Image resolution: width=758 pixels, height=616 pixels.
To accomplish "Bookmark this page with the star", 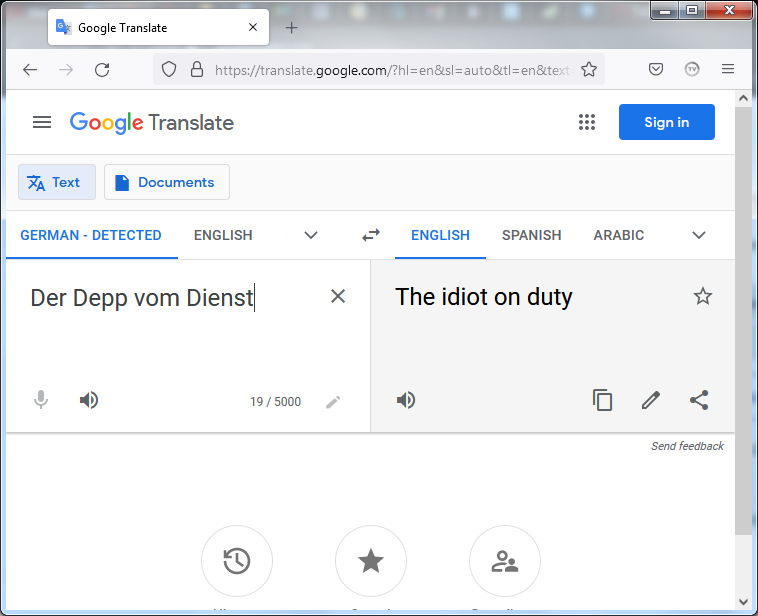I will 588,70.
